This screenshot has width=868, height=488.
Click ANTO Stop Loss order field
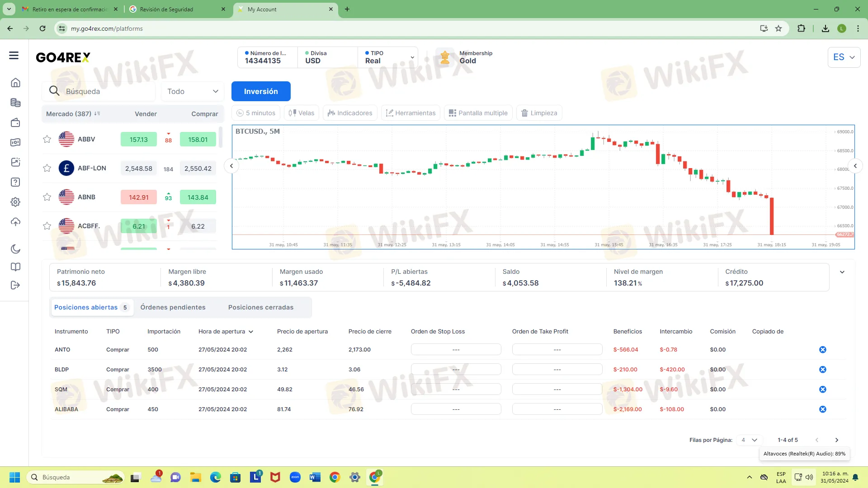tap(456, 350)
